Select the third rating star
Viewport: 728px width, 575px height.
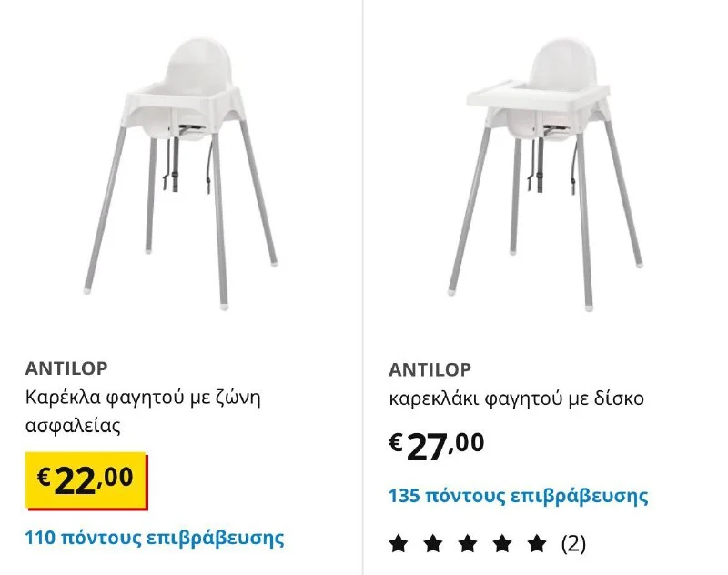[467, 544]
